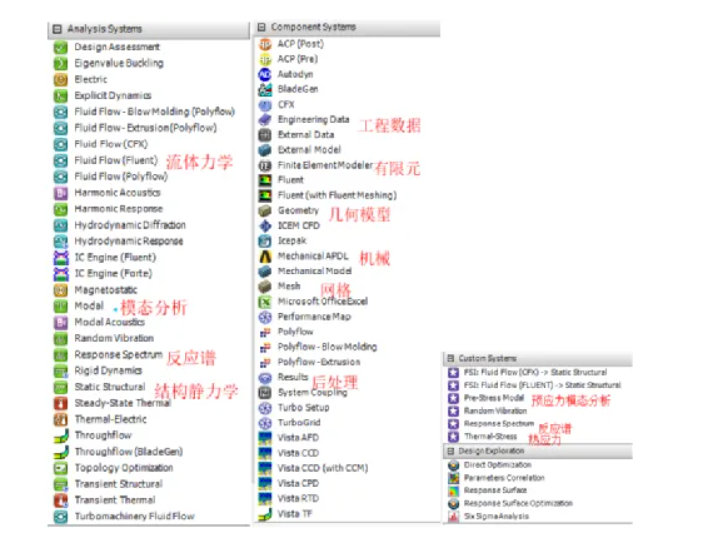
Task: Click the BladeGen icon
Action: click(265, 89)
